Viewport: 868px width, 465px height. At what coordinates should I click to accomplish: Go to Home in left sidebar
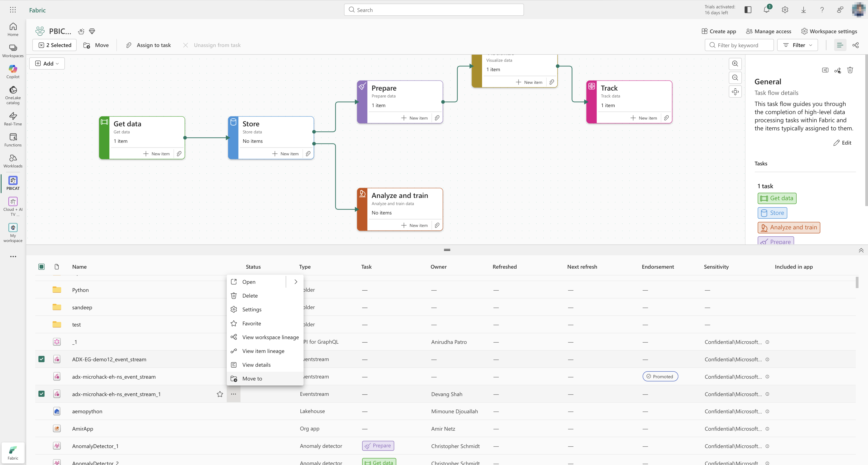tap(13, 29)
